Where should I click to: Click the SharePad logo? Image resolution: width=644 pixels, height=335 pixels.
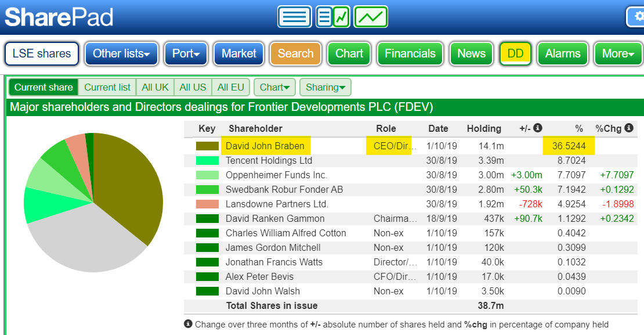click(59, 17)
